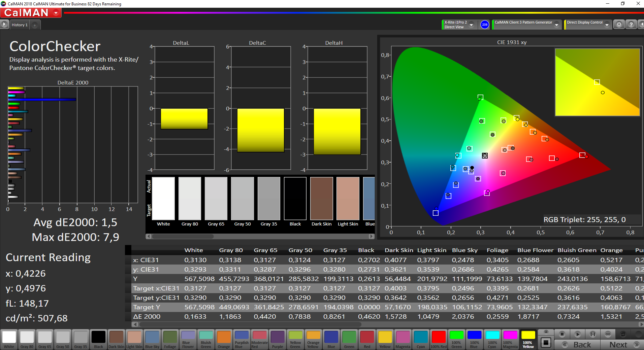Collapse the side panel arrow at top right
Image resolution: width=644 pixels, height=350 pixels.
pos(641,25)
